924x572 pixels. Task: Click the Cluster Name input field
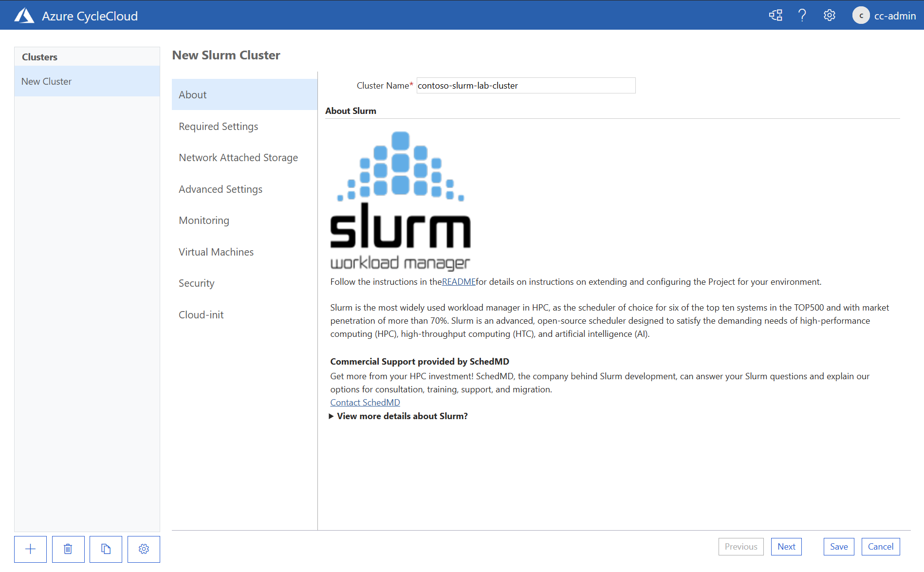pyautogui.click(x=526, y=85)
